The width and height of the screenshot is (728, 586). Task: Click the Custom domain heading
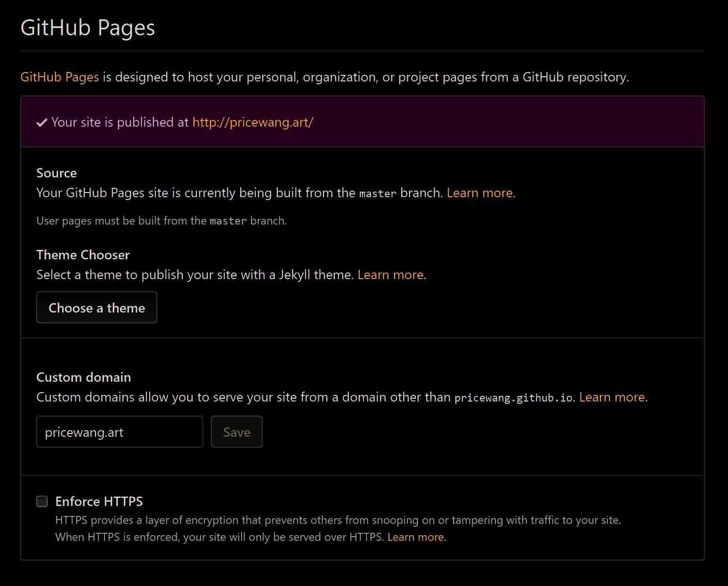(84, 377)
